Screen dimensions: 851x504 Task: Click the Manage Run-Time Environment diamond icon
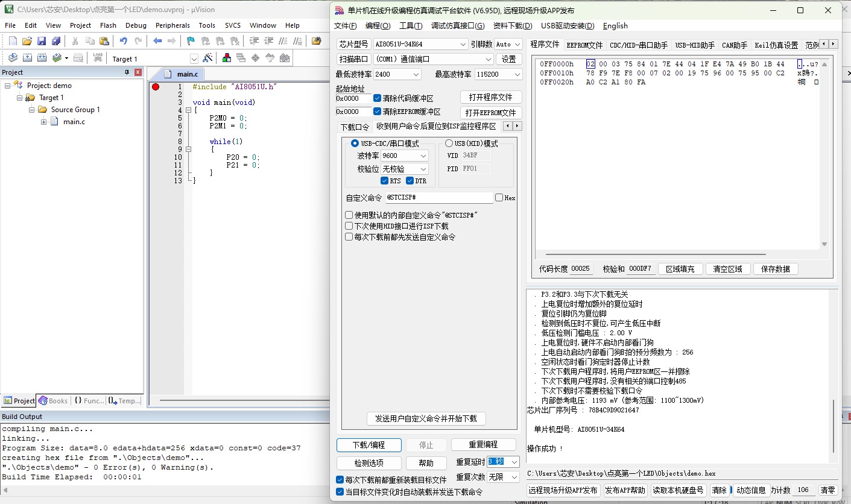pyautogui.click(x=256, y=58)
